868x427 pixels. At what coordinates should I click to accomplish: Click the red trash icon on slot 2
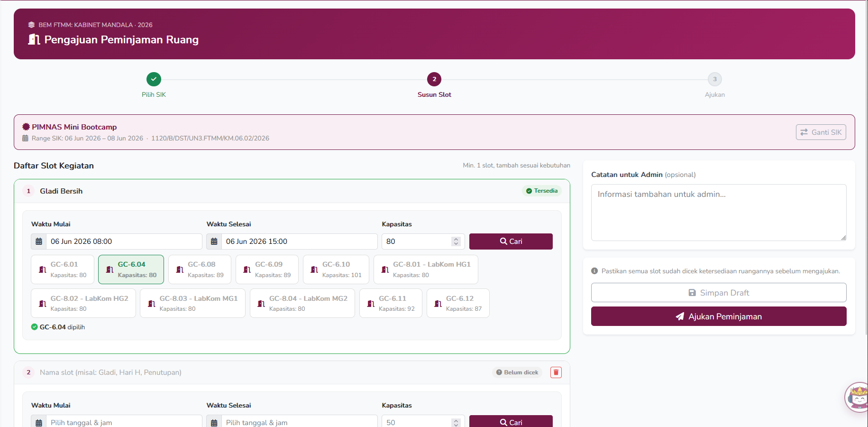[556, 372]
